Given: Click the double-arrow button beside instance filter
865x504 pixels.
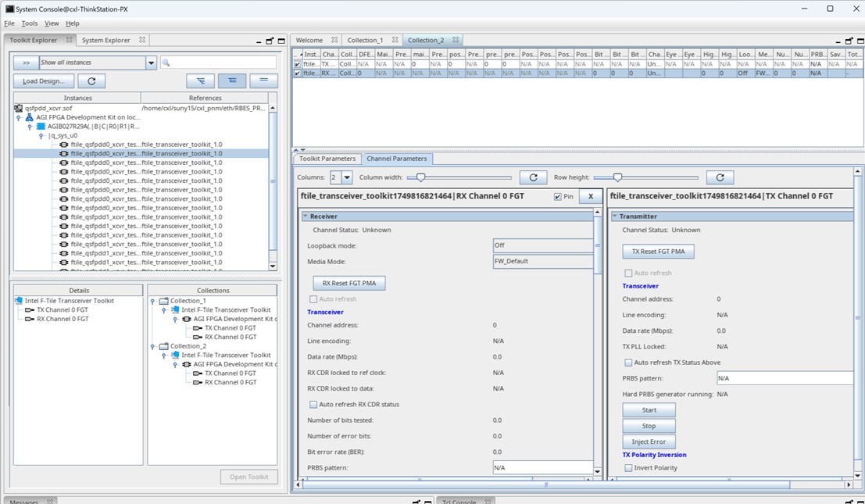Looking at the screenshot, I should pyautogui.click(x=26, y=63).
